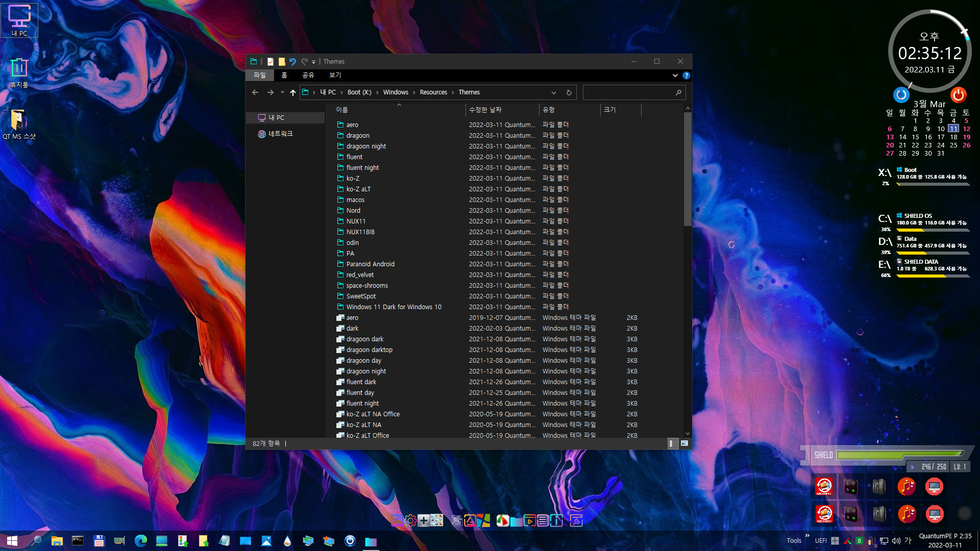The image size is (980, 551).
Task: Click the taskbar clock showing 2022-03-11
Action: pos(945,540)
